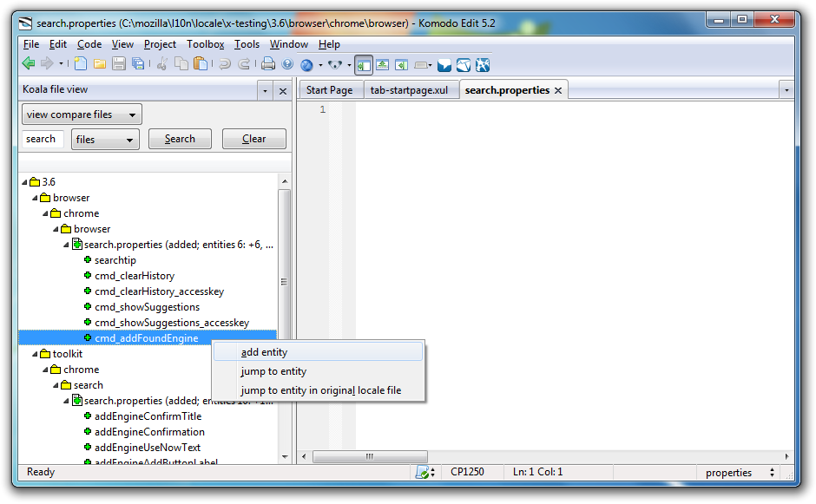Open the 'view compare files' dropdown

pos(82,115)
